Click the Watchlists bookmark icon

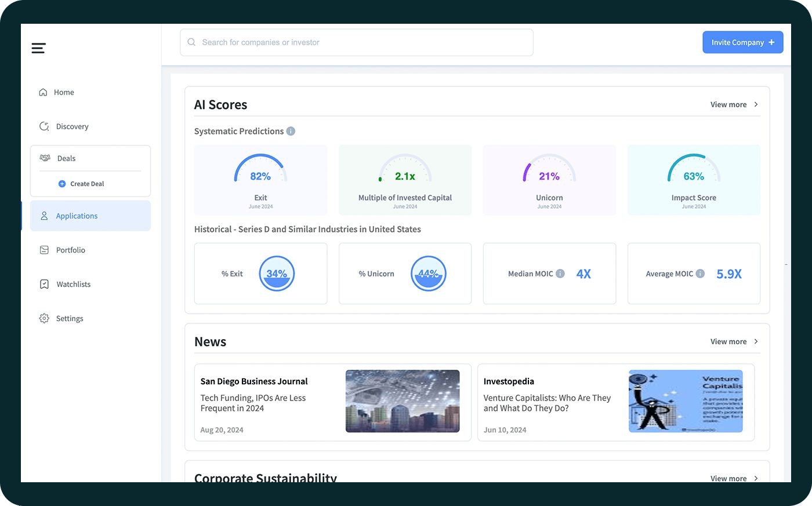click(44, 284)
